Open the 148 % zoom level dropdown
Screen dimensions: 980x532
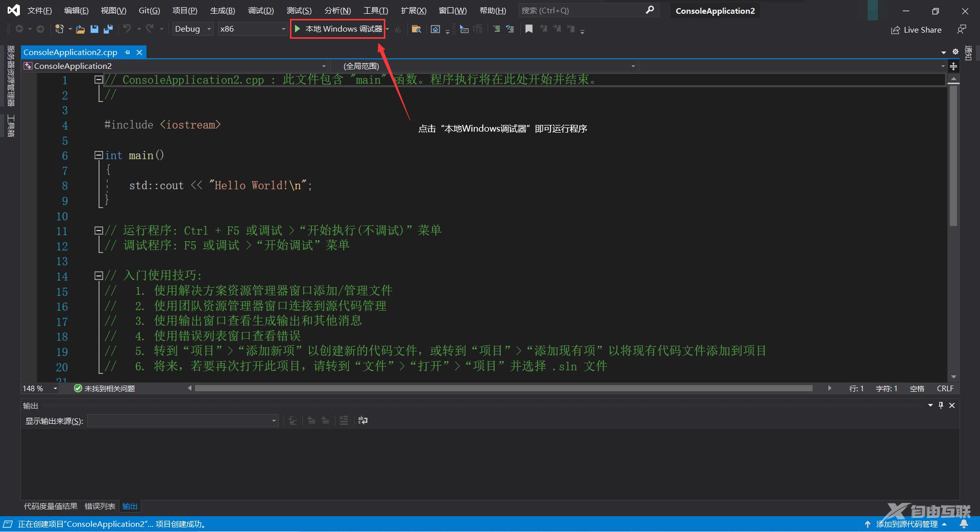click(40, 389)
